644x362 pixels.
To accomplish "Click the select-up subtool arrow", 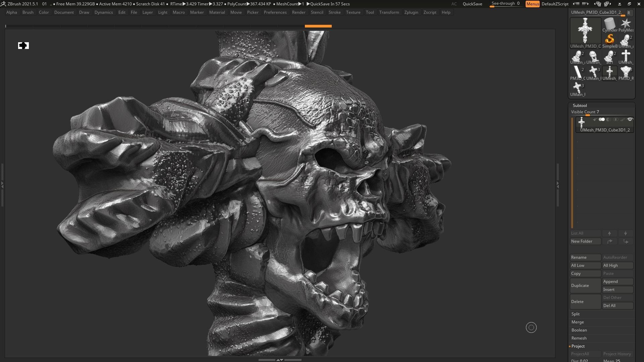I will point(609,233).
